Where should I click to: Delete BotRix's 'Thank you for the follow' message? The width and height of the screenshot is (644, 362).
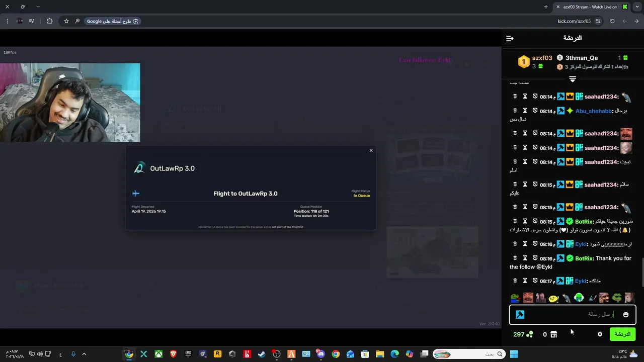point(515,258)
